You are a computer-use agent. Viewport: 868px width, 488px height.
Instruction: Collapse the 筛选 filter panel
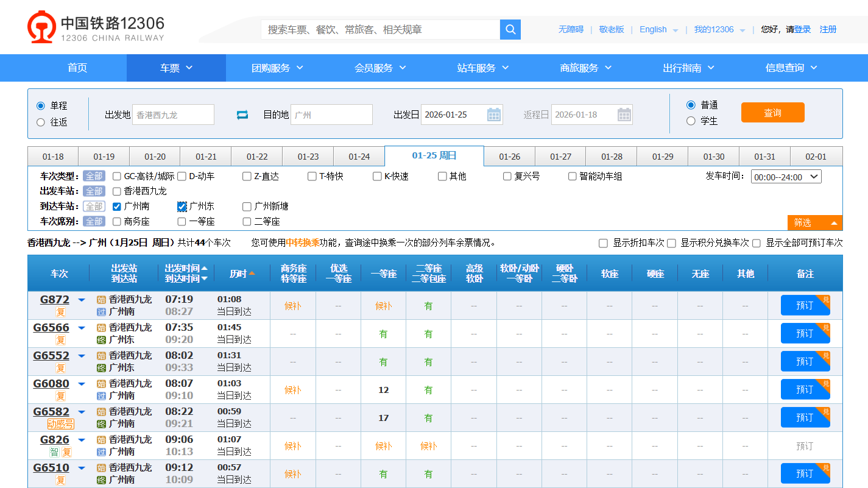click(x=814, y=223)
